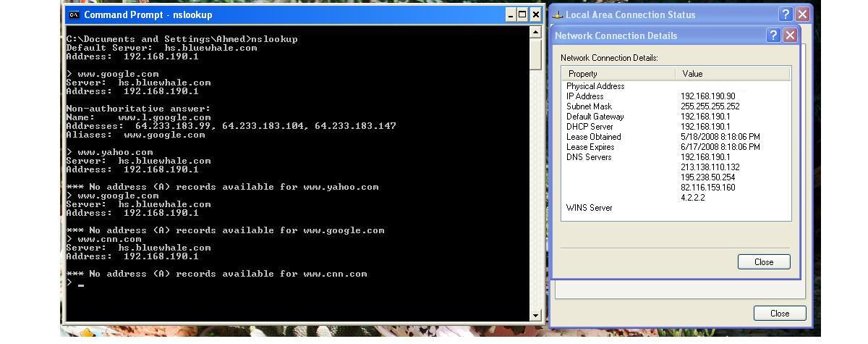Select IP Address value 192.168.190.90
Image resolution: width=868 pixels, height=344 pixels.
707,96
